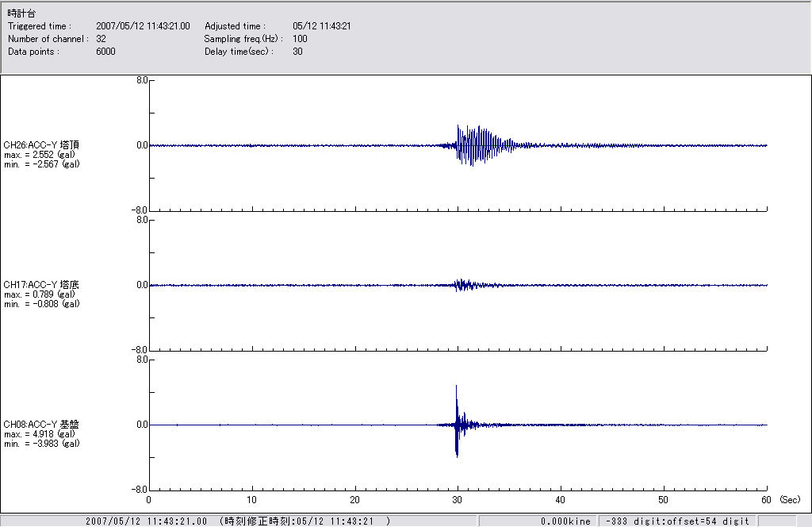Click the 30 second mark on time axis
Image resolution: width=812 pixels, height=527 pixels.
[x=458, y=500]
